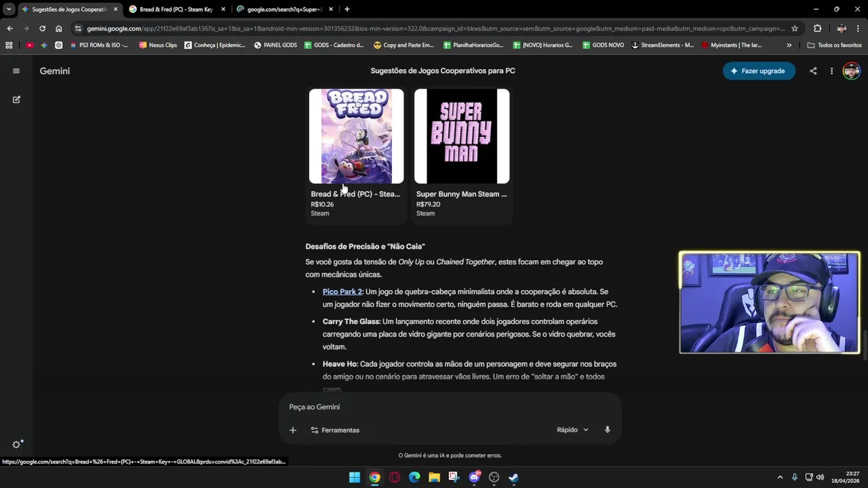Open the apps grid in bookmarks bar
This screenshot has width=868, height=488.
coord(9,45)
